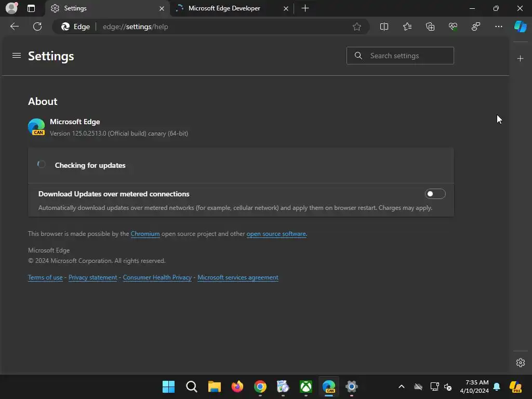Open the Favorites list
The height and width of the screenshot is (399, 532).
click(x=407, y=26)
